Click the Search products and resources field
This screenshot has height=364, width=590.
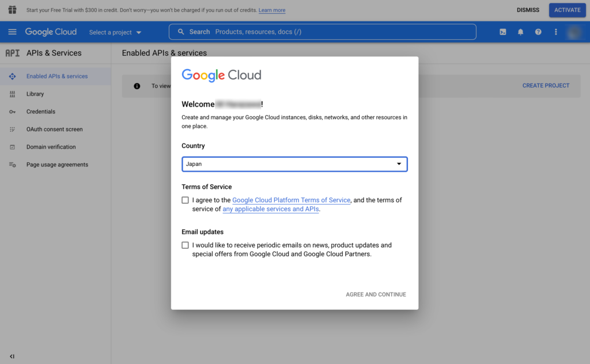pyautogui.click(x=323, y=32)
